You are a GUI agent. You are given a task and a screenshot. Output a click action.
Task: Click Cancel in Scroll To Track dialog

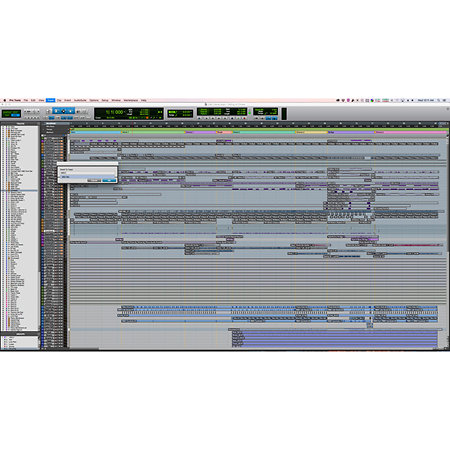pos(94,180)
